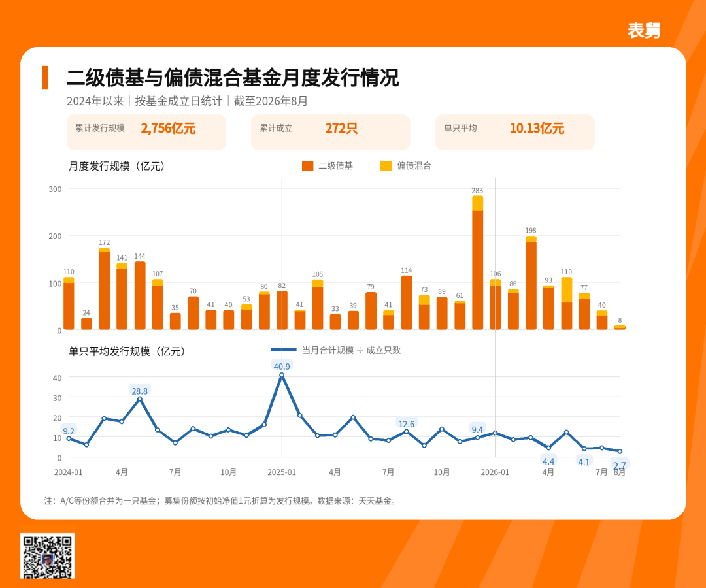Click the 9.2 line point label
Image resolution: width=706 pixels, height=588 pixels.
(69, 431)
